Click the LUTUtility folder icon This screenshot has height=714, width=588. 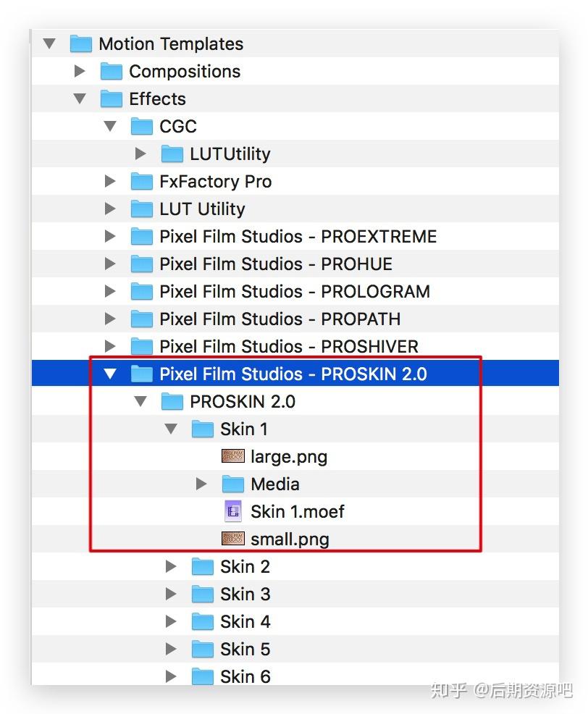tap(172, 154)
